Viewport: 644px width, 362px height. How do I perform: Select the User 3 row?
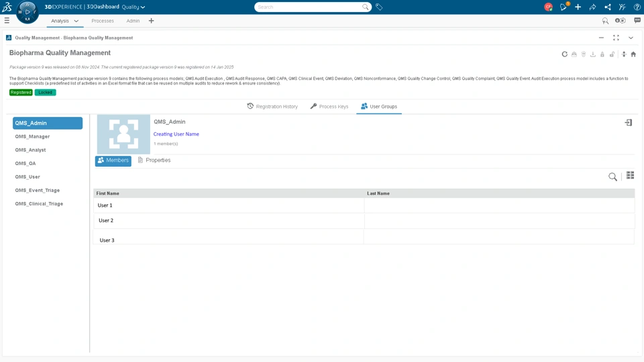click(x=364, y=237)
